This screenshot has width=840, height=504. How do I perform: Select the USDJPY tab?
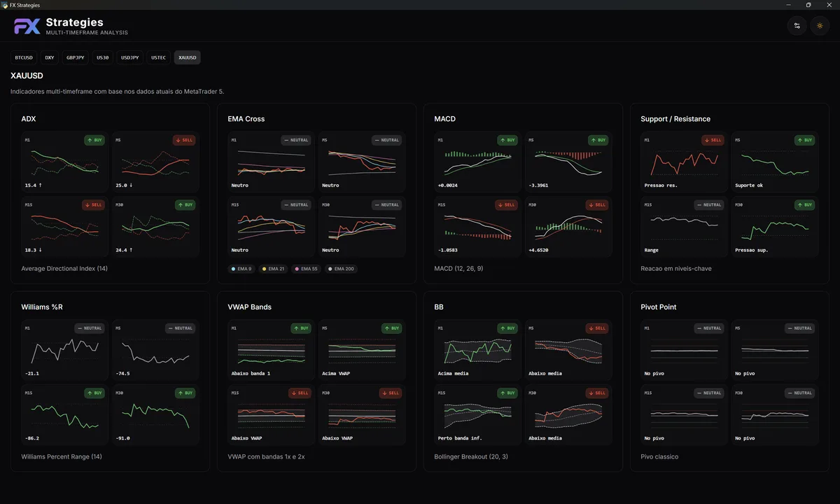(x=129, y=57)
